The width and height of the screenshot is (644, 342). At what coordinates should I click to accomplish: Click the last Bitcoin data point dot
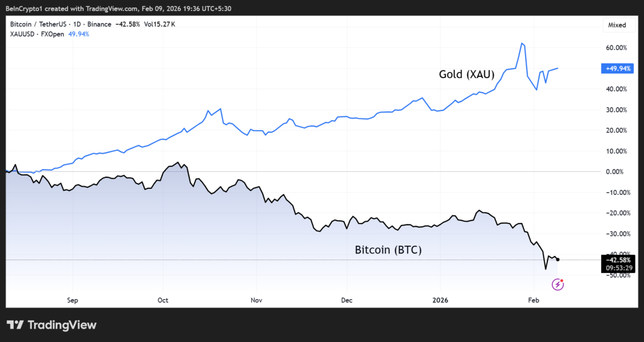557,259
